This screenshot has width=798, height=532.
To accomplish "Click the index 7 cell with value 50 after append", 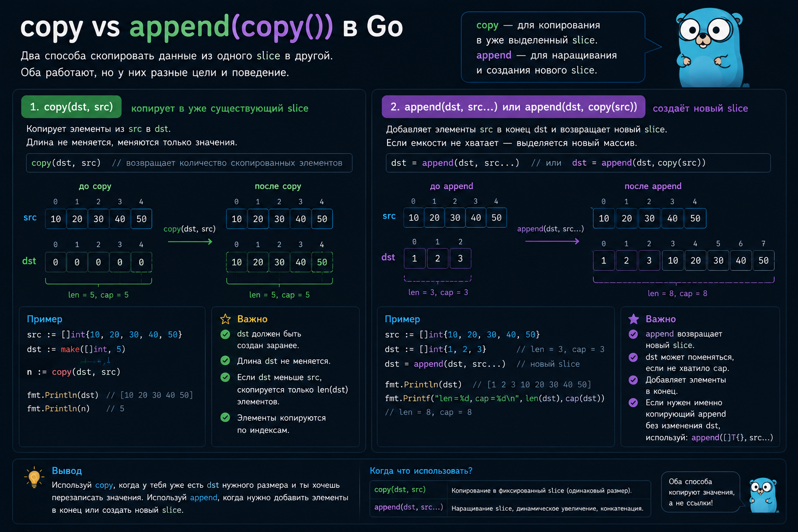I will [763, 260].
